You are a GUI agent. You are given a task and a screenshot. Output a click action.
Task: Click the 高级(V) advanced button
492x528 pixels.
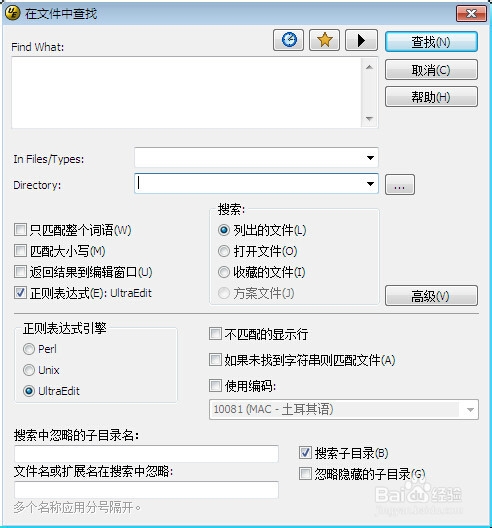[431, 296]
